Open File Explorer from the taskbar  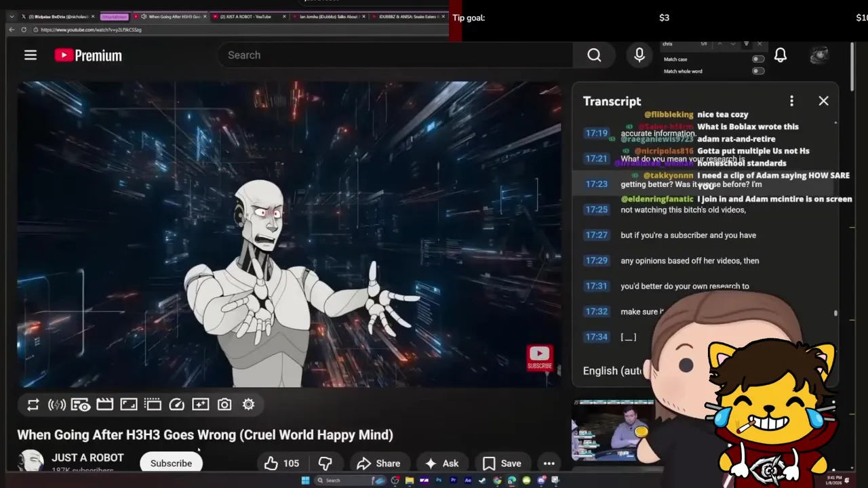coord(410,481)
